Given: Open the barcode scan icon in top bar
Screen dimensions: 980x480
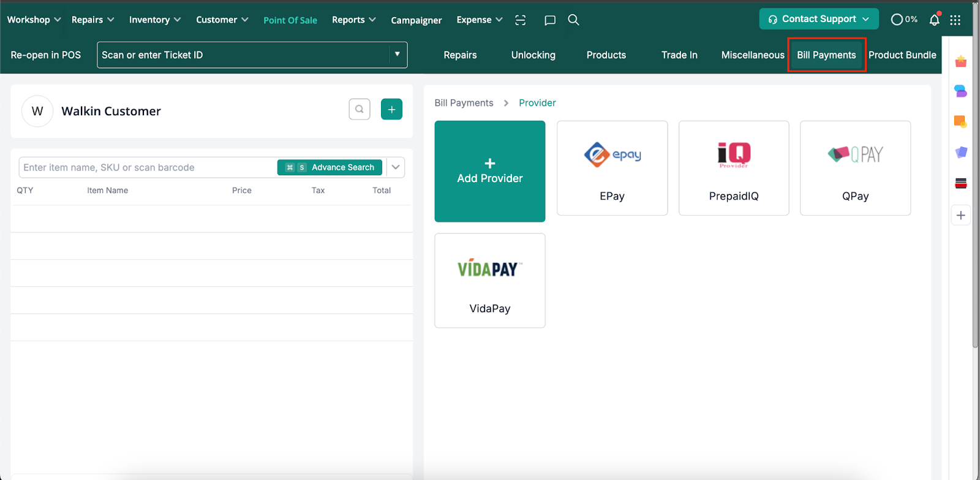Looking at the screenshot, I should coord(521,20).
